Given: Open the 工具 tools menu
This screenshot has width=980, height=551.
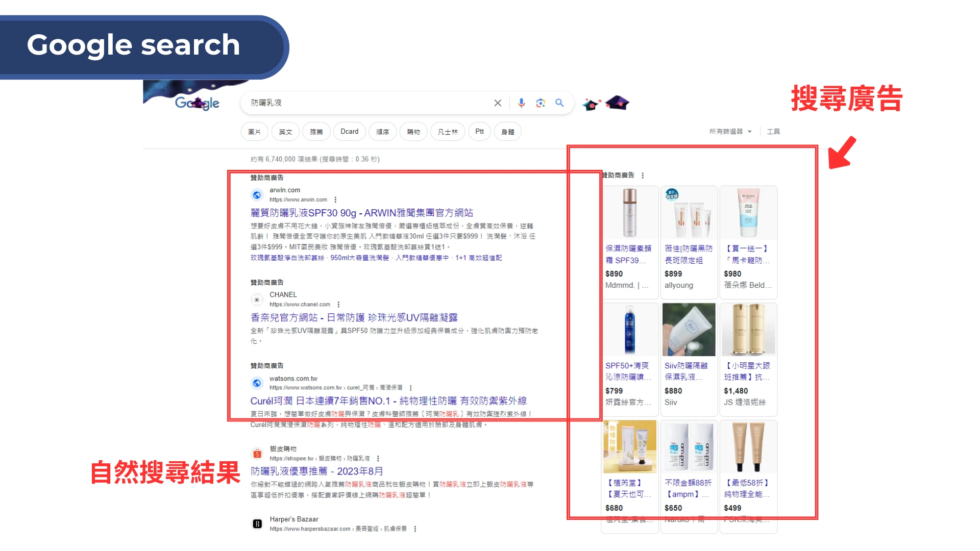Looking at the screenshot, I should click(x=773, y=132).
